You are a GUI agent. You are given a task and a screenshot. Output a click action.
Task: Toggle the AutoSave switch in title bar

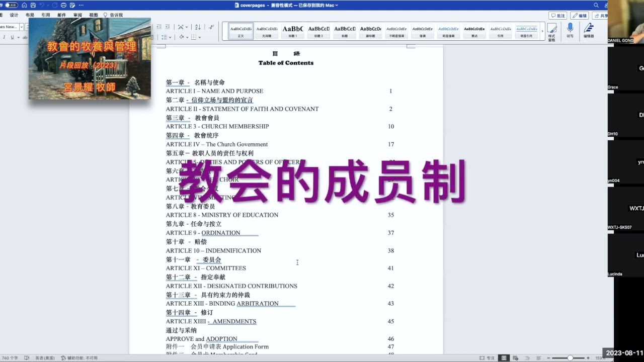coord(11,5)
